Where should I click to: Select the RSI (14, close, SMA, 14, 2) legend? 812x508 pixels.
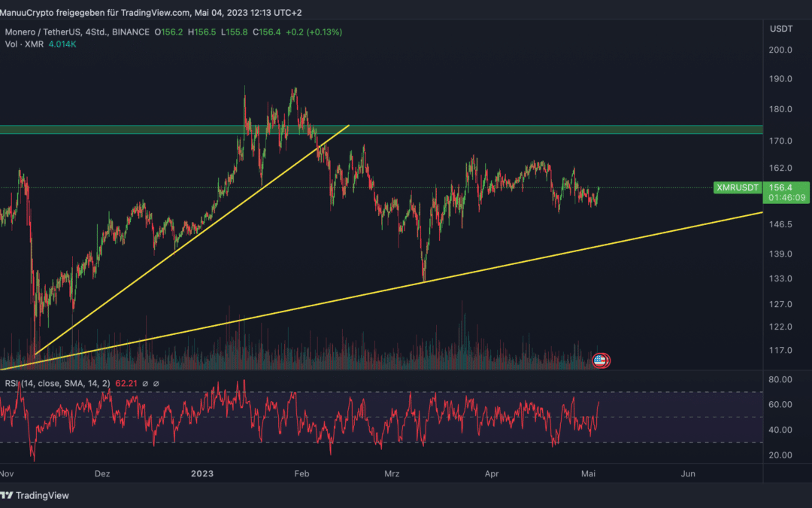pos(57,384)
